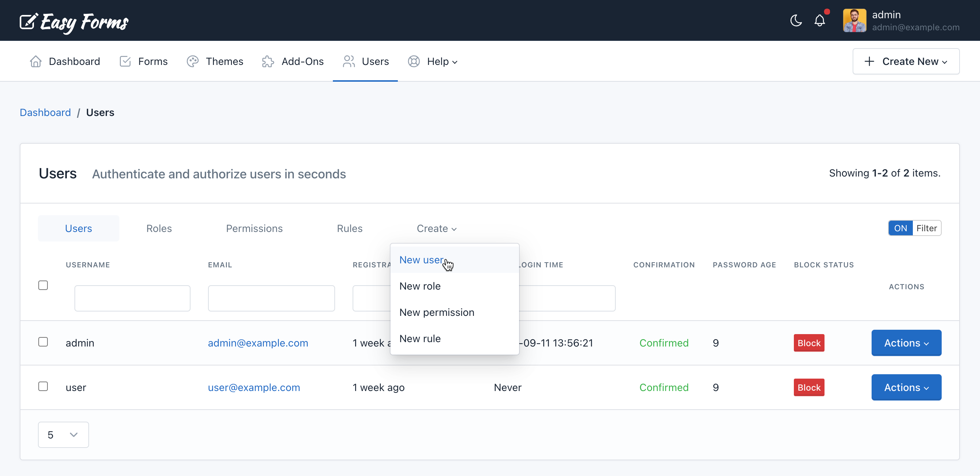Click the Block button for admin
Viewport: 980px width, 476px height.
coord(809,343)
